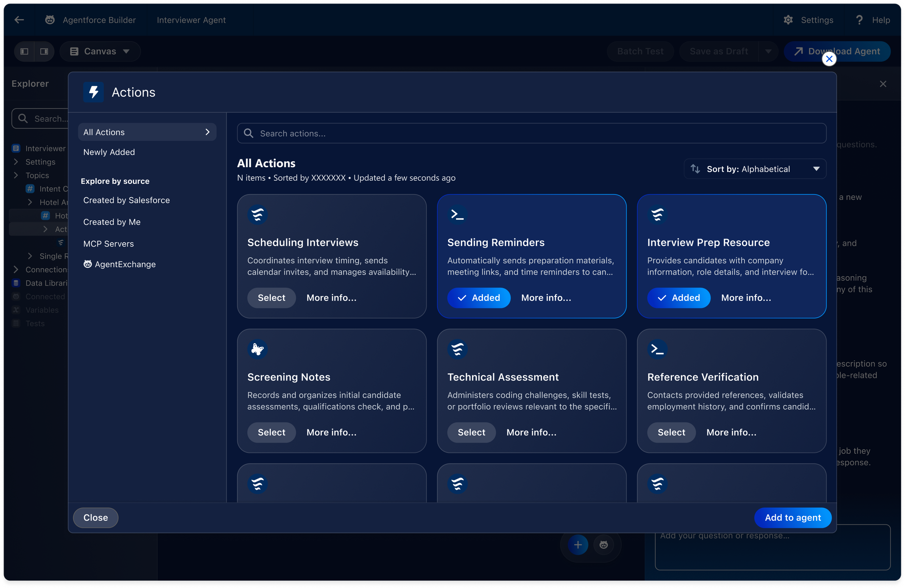Toggle the left panel layout icon
The height and width of the screenshot is (588, 905).
click(24, 51)
